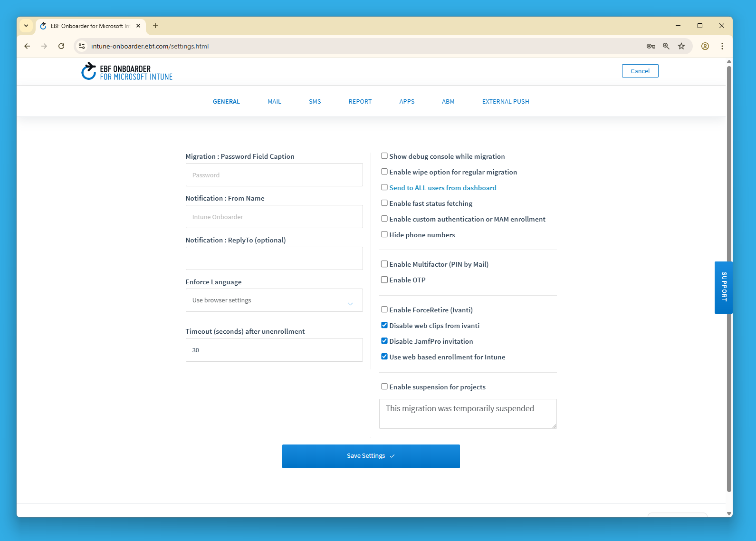Open saved passwords key icon
This screenshot has width=756, height=541.
click(651, 46)
